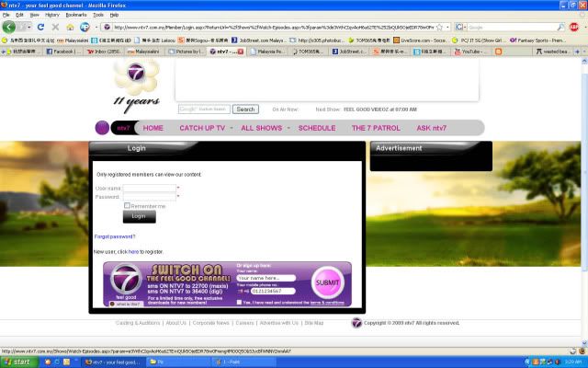The image size is (588, 368).
Task: Open ASK ntv7 in the navbar
Action: [431, 128]
